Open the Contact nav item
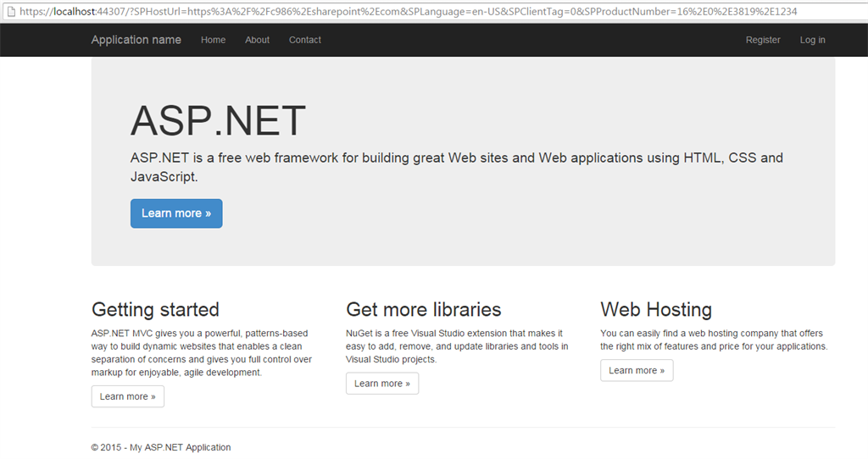This screenshot has height=459, width=868. click(x=305, y=40)
